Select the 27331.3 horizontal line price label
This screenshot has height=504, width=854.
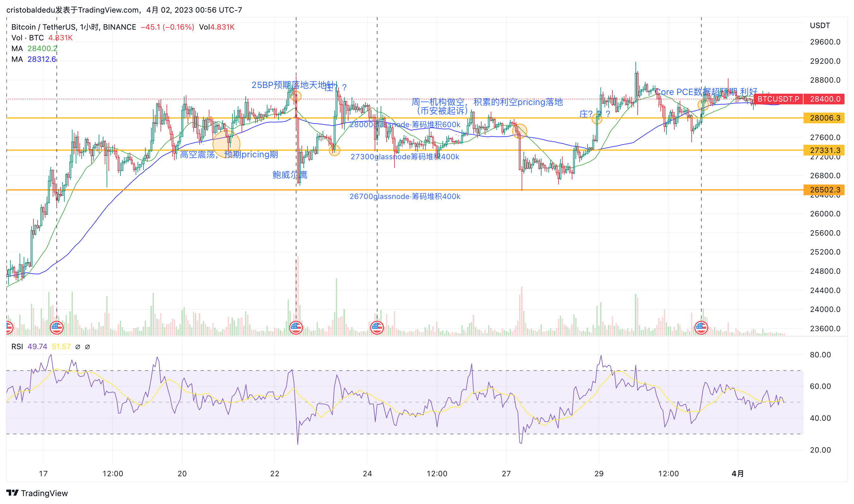[x=824, y=150]
